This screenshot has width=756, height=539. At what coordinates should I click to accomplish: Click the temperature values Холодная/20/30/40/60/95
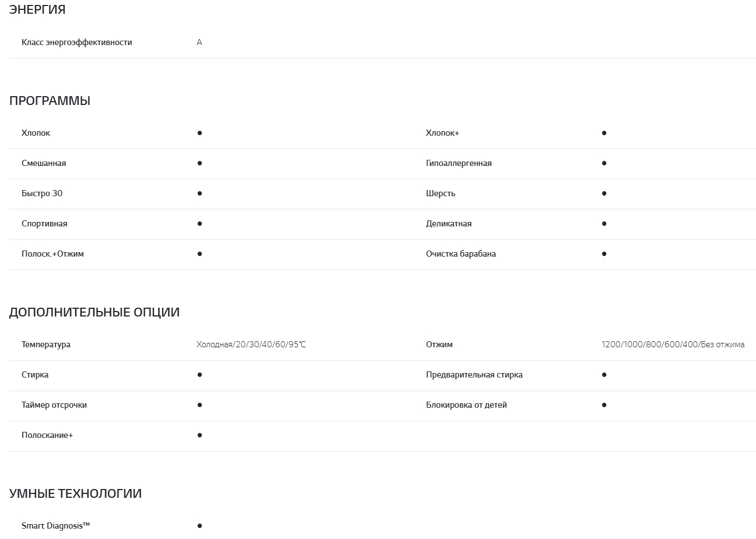pos(251,344)
